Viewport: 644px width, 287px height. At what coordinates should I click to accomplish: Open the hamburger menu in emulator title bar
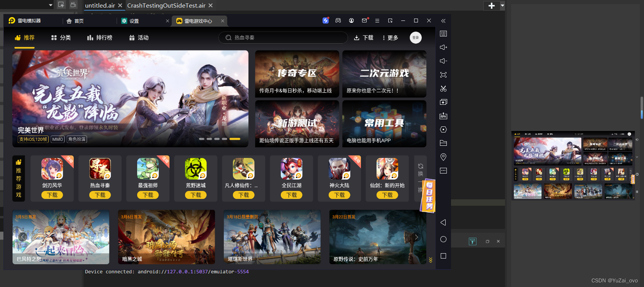point(377,20)
